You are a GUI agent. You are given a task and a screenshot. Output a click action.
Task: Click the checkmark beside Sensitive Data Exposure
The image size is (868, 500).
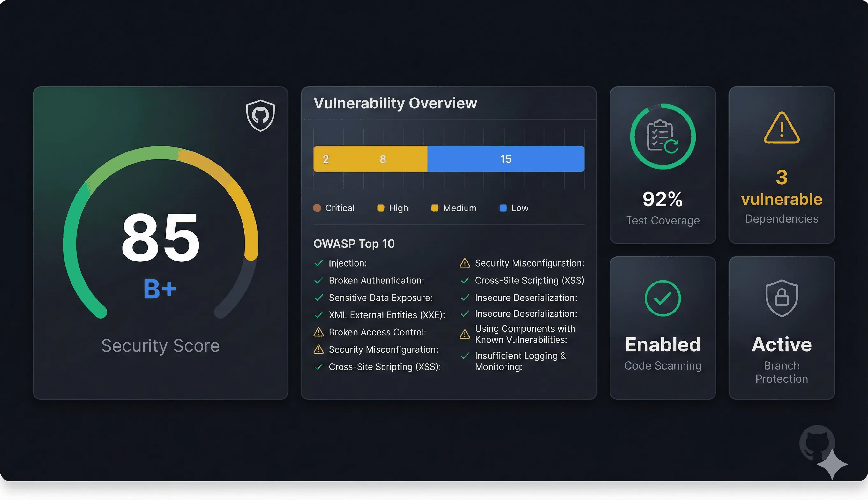tap(318, 298)
